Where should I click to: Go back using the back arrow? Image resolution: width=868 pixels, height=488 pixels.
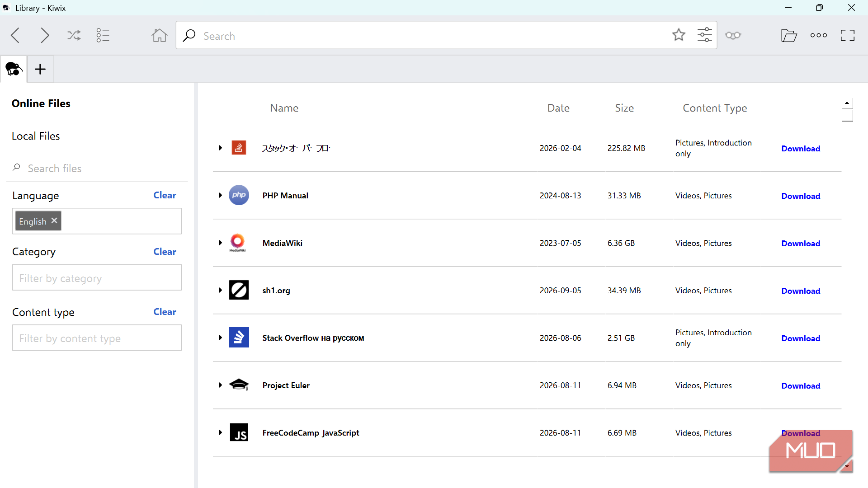15,35
